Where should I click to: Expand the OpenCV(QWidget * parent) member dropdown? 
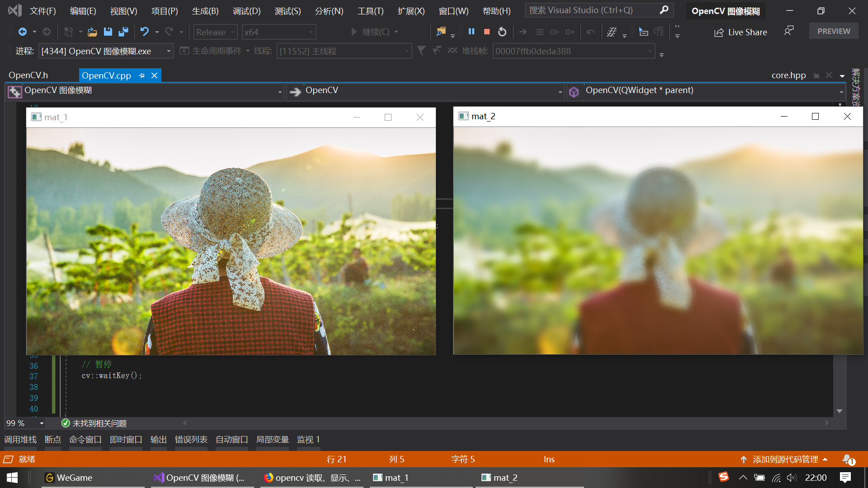[841, 92]
